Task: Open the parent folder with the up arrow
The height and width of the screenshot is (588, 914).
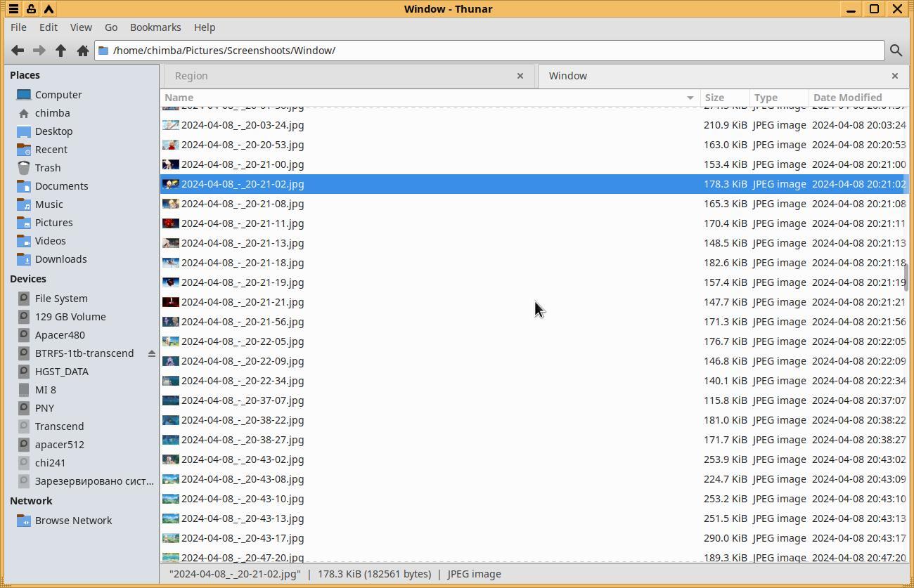Action: [x=61, y=51]
